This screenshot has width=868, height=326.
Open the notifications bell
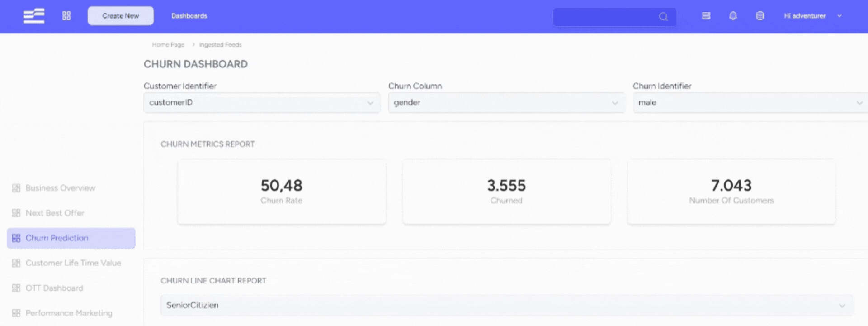pyautogui.click(x=733, y=16)
